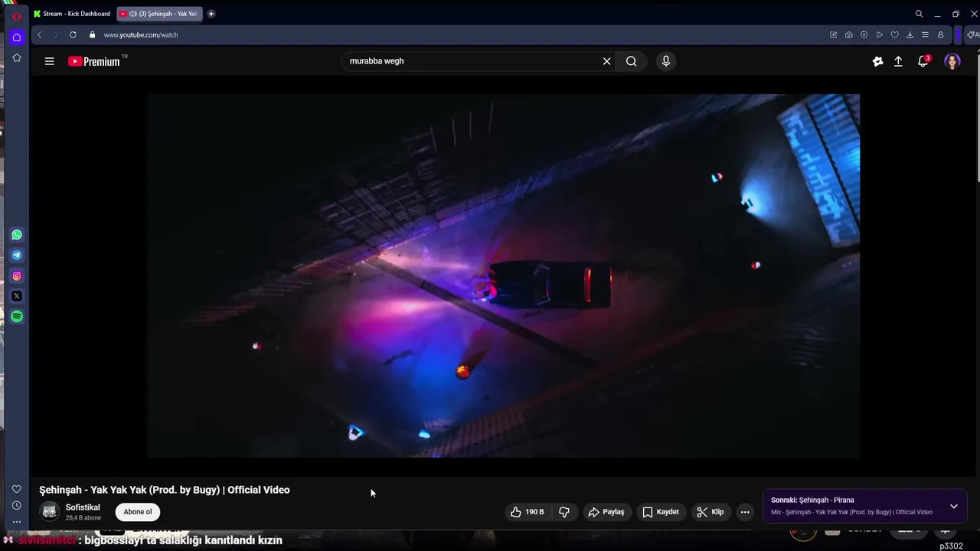Viewport: 980px width, 551px height.
Task: Open browser downloads icon
Action: [x=910, y=34]
